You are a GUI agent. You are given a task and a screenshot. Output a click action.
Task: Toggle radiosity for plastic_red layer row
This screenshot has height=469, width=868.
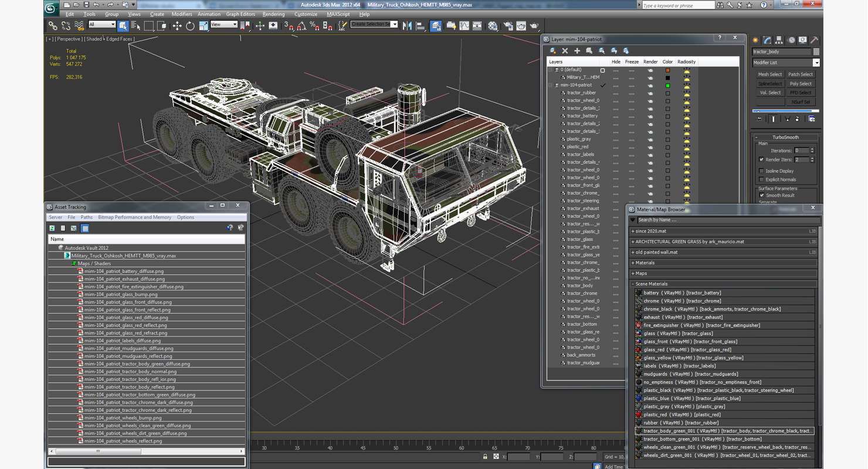(x=687, y=147)
